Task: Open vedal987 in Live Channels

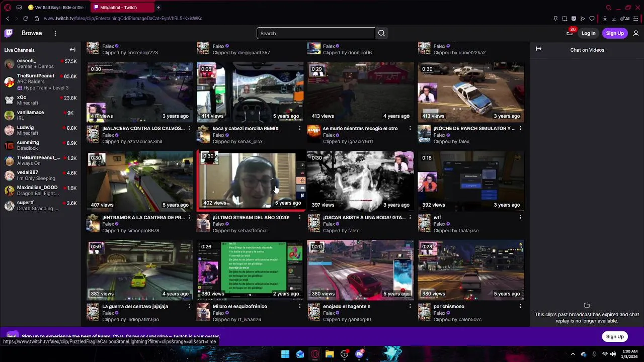Action: point(40,175)
